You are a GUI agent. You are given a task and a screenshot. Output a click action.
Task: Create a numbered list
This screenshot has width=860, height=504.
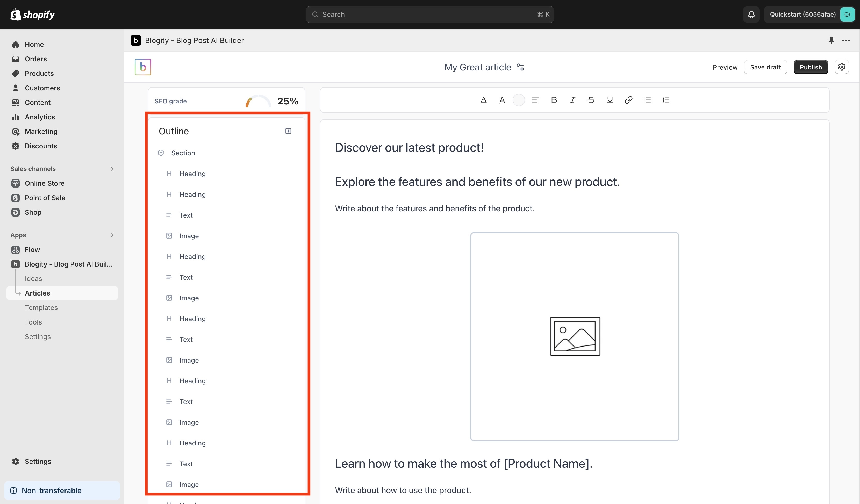click(x=666, y=100)
